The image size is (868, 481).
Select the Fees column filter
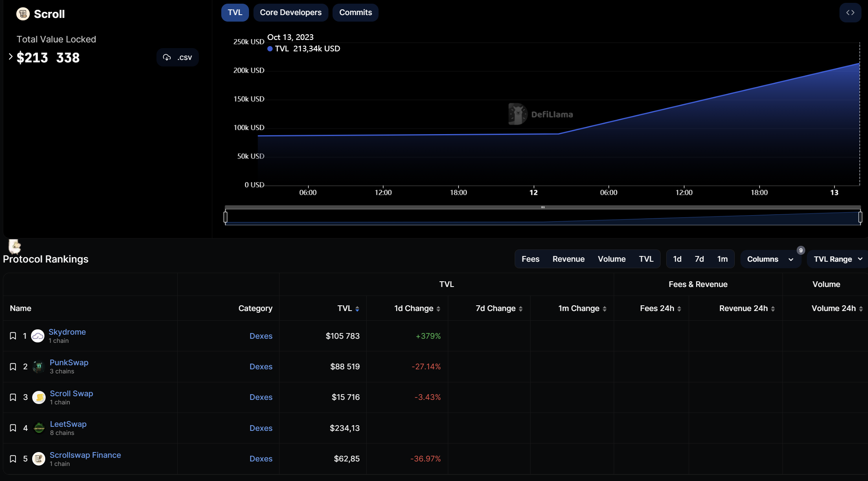pos(530,259)
